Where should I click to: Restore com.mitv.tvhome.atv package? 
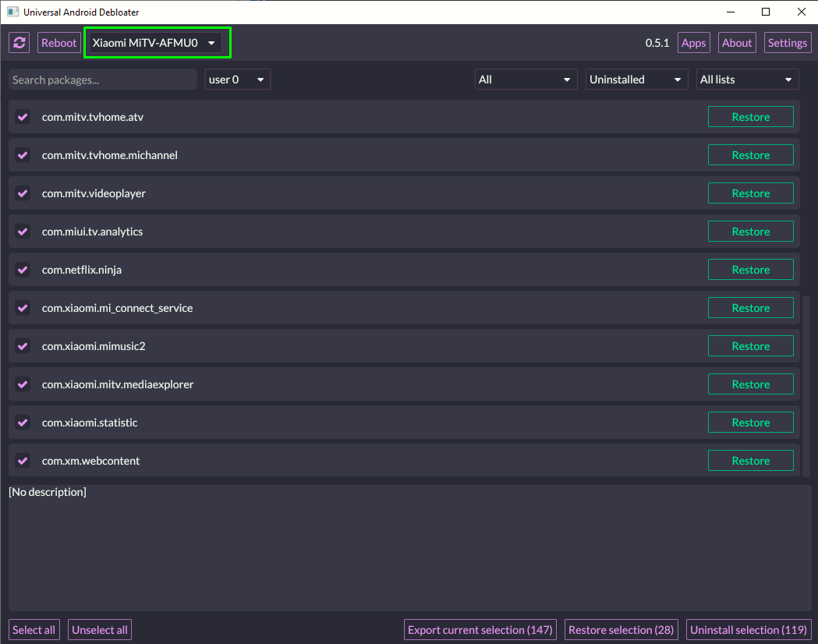tap(751, 117)
